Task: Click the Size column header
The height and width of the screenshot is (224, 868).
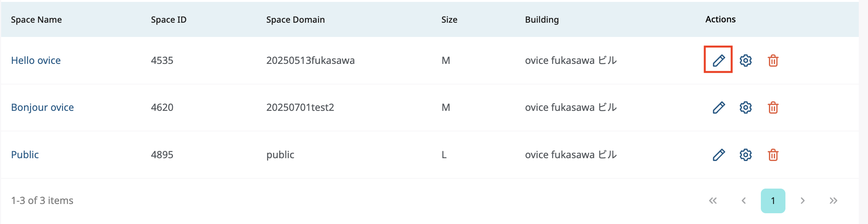Action: coord(449,20)
